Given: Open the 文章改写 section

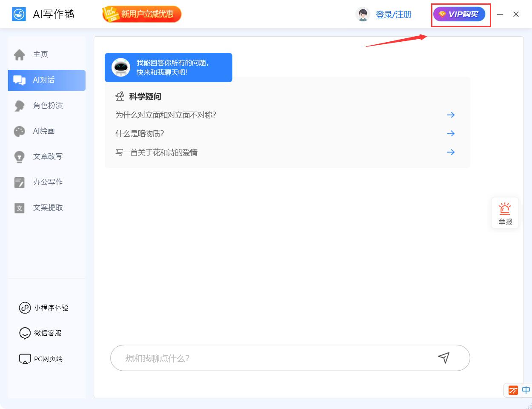Looking at the screenshot, I should coord(47,157).
